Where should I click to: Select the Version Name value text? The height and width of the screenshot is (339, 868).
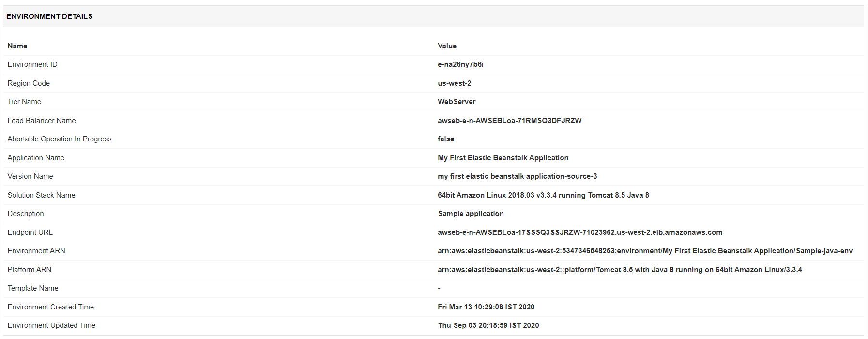coord(517,176)
